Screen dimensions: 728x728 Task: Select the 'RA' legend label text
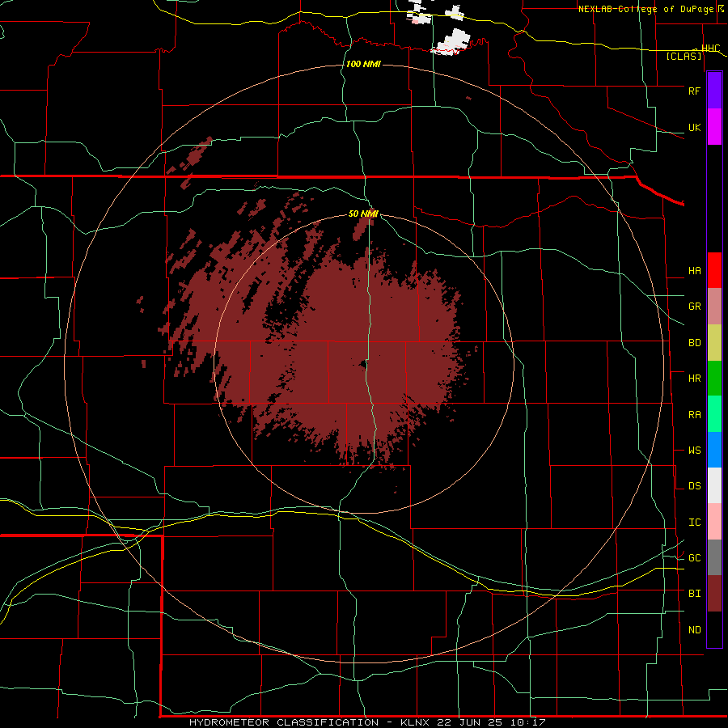694,414
